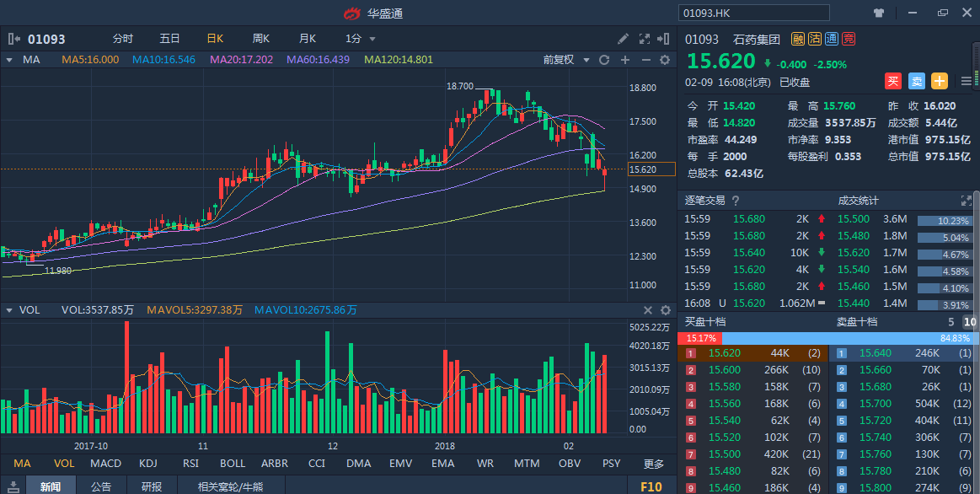This screenshot has width=980, height=494.
Task: Click the yellow plus add-to-watchlist icon
Action: click(939, 82)
